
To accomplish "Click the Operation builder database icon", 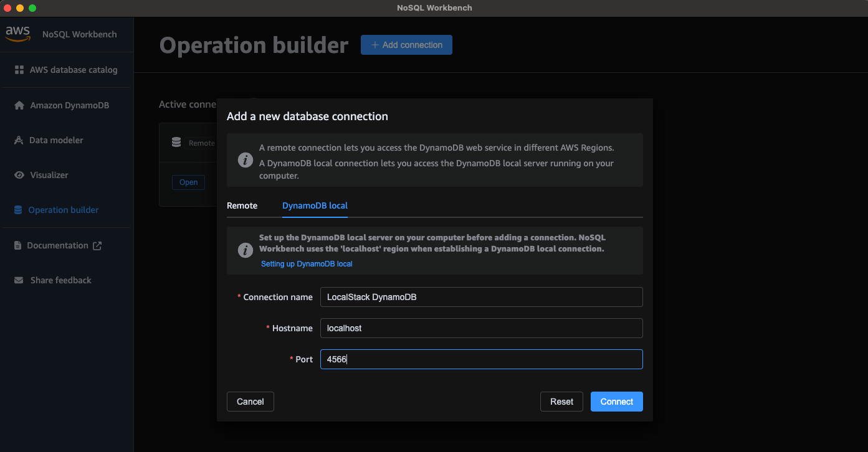I will tap(18, 210).
